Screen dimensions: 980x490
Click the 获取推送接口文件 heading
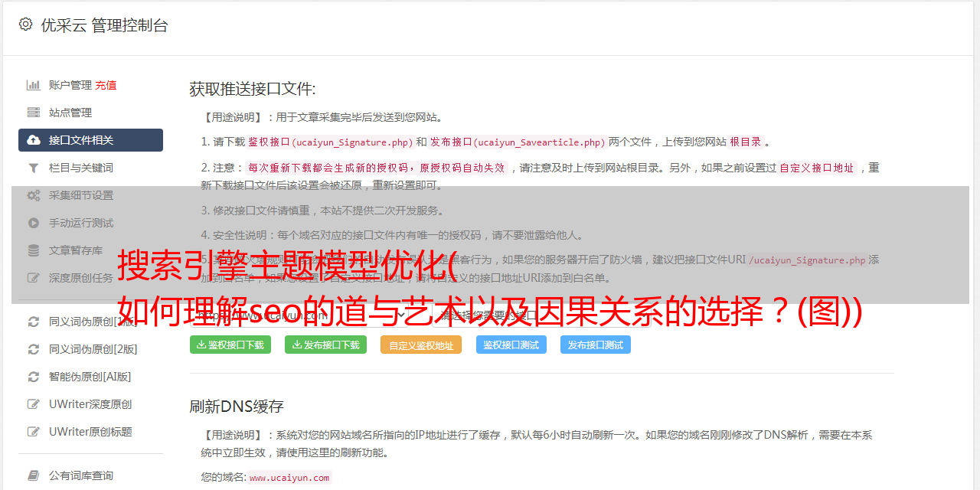tap(253, 89)
